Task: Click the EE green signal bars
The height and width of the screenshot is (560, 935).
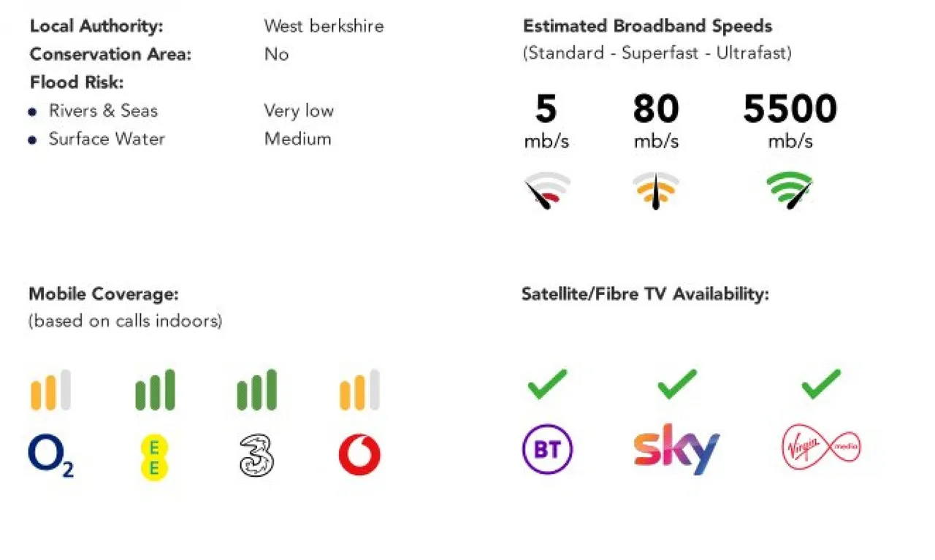Action: [155, 390]
